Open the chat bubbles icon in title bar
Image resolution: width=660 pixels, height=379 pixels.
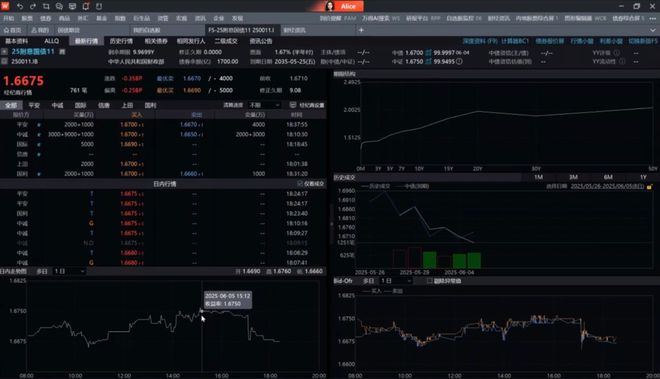click(x=59, y=6)
